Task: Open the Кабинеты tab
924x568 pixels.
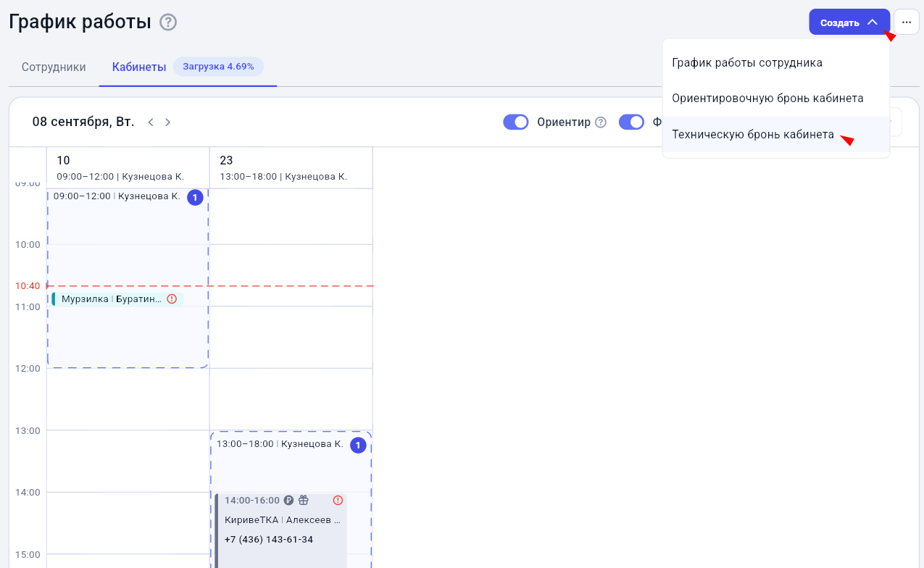Action: (x=139, y=67)
